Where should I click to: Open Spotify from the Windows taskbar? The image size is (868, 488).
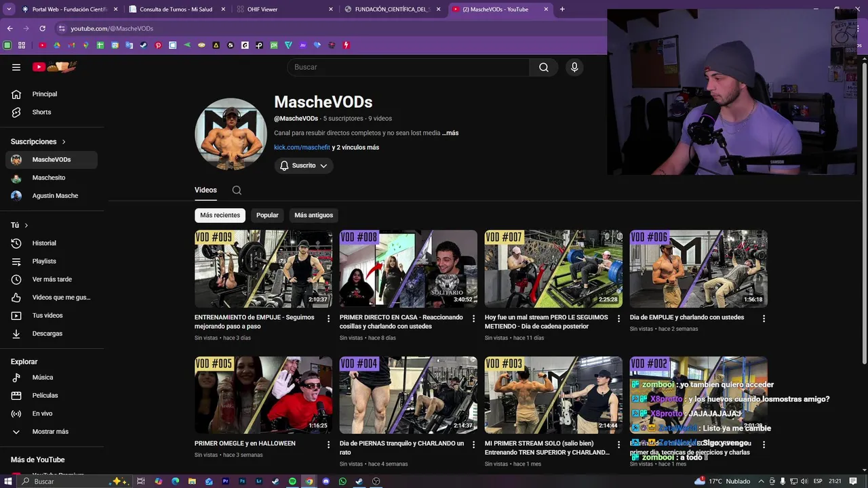tap(292, 481)
